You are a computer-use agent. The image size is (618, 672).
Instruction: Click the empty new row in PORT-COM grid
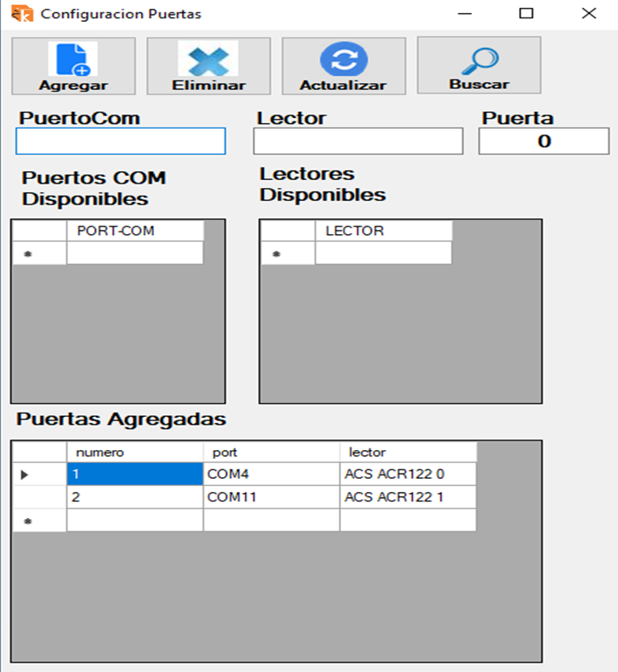click(135, 253)
